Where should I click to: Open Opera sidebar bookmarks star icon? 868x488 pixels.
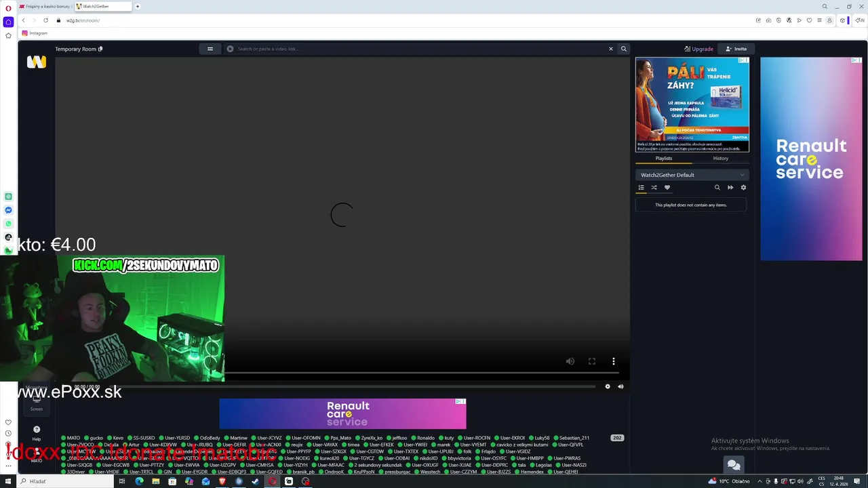pyautogui.click(x=8, y=35)
